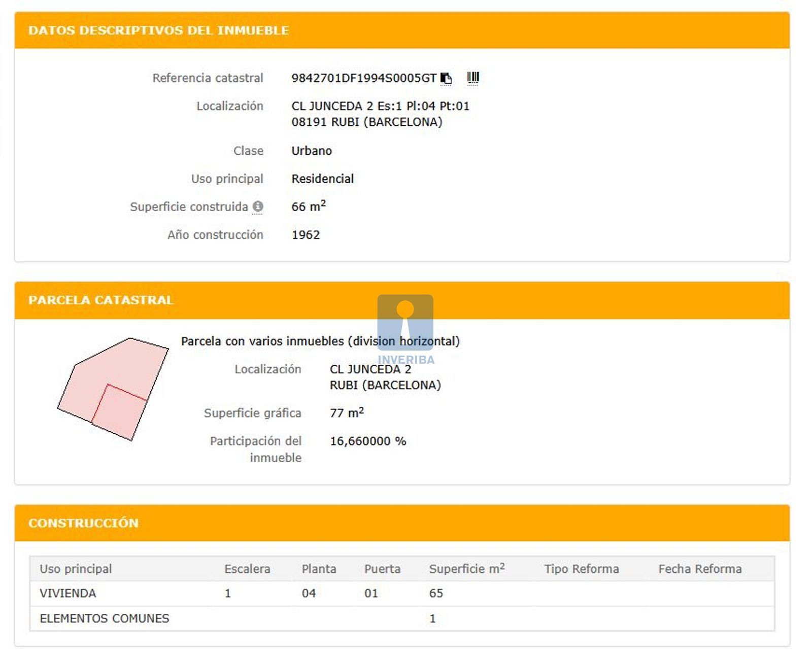Click the Superficie m² column header
The image size is (812, 658).
466,569
